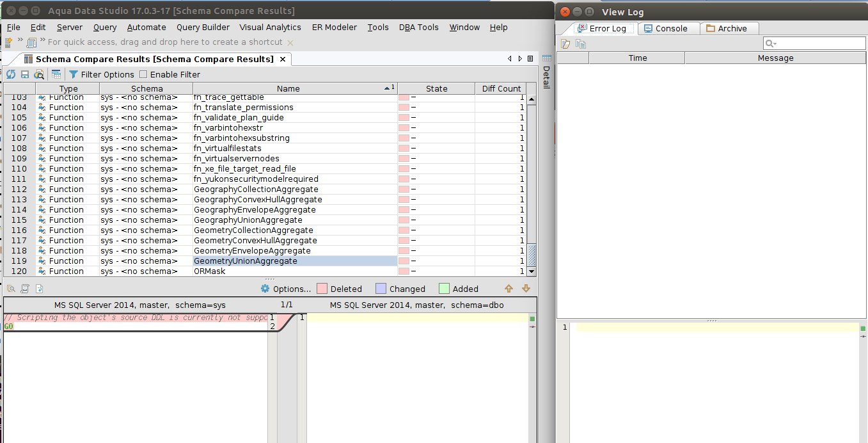The width and height of the screenshot is (868, 443).
Task: Click the Filter Options button label
Action: click(107, 74)
